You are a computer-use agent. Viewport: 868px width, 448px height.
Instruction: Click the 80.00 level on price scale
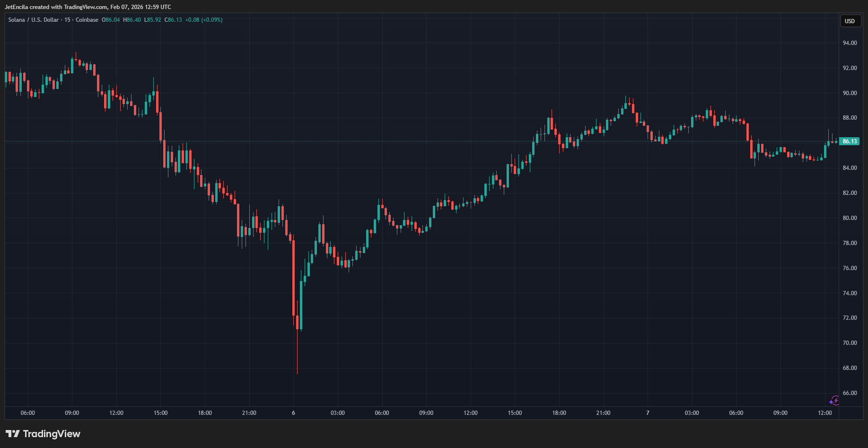point(850,218)
